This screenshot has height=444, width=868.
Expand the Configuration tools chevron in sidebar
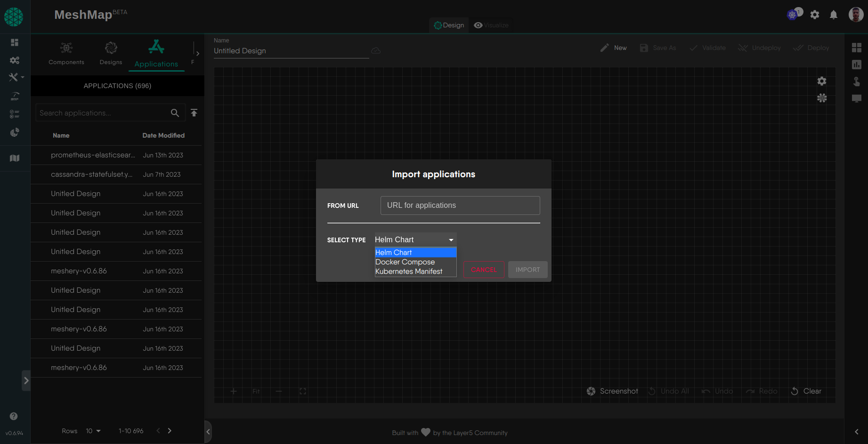click(22, 77)
